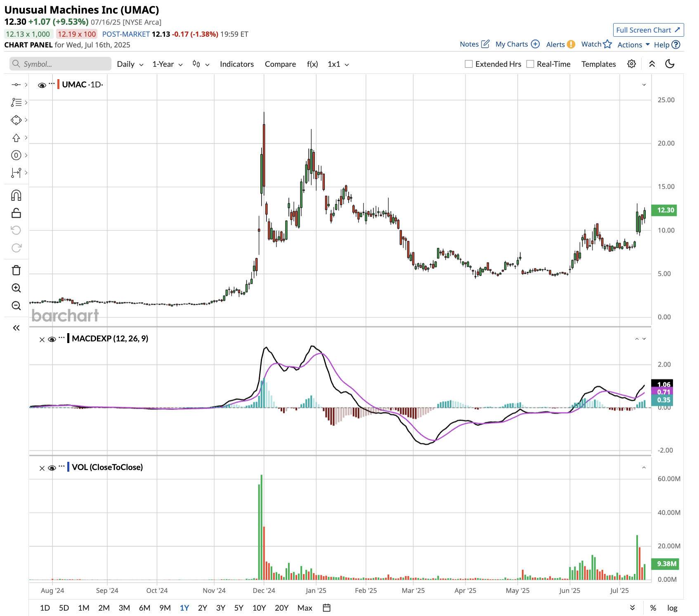This screenshot has width=699, height=616.
Task: Open the Indicators menu
Action: (x=237, y=64)
